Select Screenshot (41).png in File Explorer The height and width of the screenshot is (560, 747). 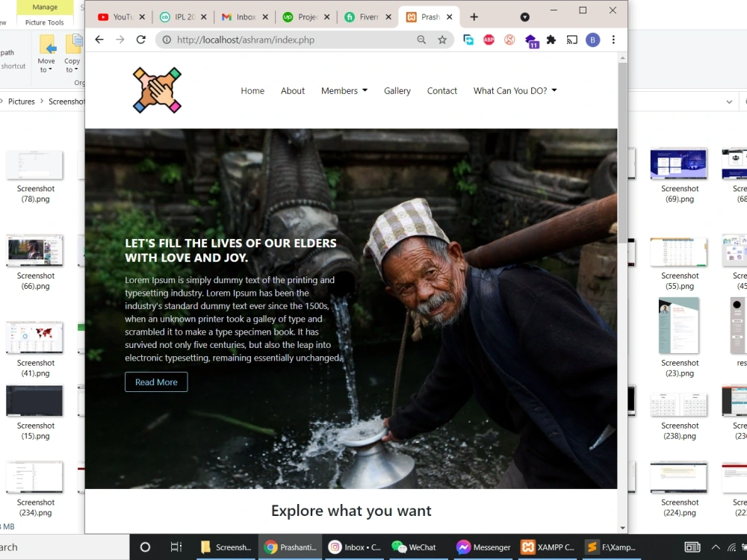35,349
